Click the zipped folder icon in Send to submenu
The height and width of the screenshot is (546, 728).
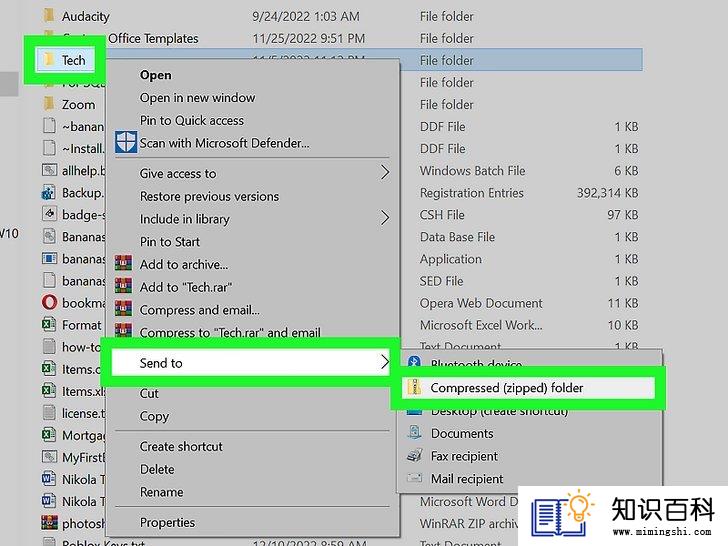[414, 387]
